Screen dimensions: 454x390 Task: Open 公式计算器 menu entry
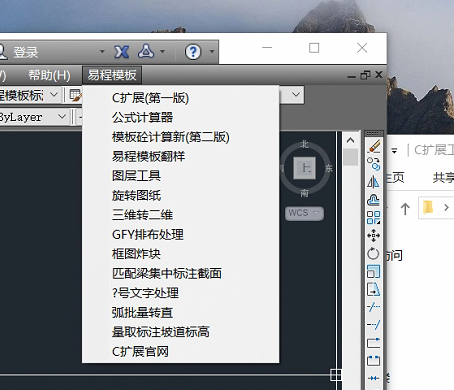(x=180, y=117)
